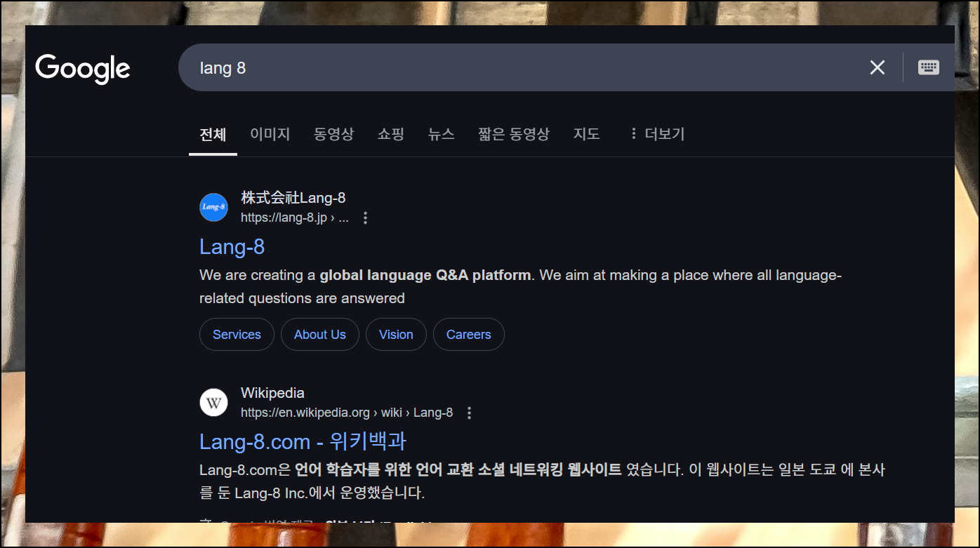The width and height of the screenshot is (980, 548).
Task: Click the 株式会社Lang-8 site name
Action: coord(293,198)
